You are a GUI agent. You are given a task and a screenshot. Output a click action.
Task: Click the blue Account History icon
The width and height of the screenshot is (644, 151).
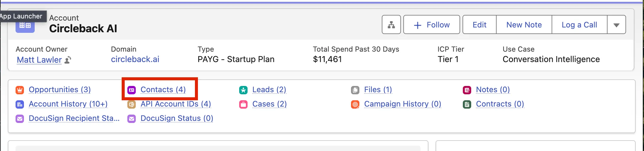click(20, 104)
